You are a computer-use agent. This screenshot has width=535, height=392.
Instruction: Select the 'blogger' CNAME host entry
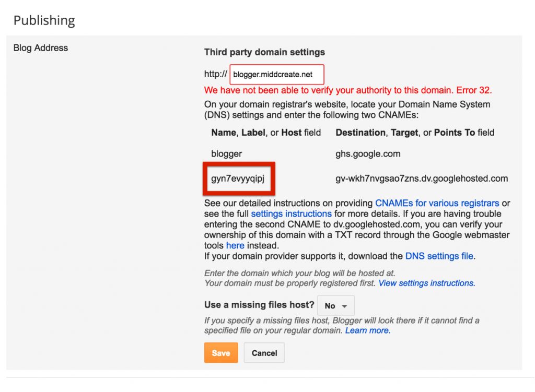click(x=227, y=153)
